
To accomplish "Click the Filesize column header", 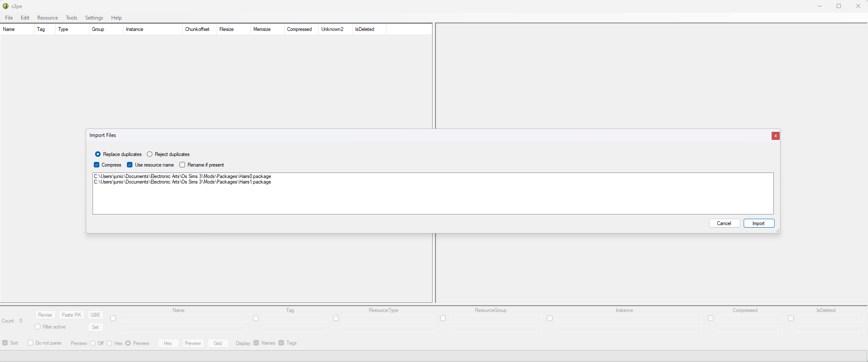I will tap(233, 29).
